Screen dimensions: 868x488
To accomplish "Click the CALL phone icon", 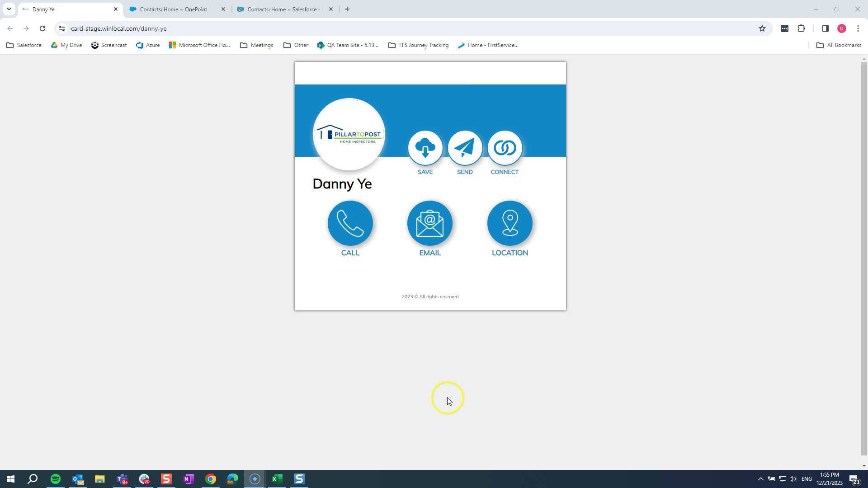I will click(350, 223).
